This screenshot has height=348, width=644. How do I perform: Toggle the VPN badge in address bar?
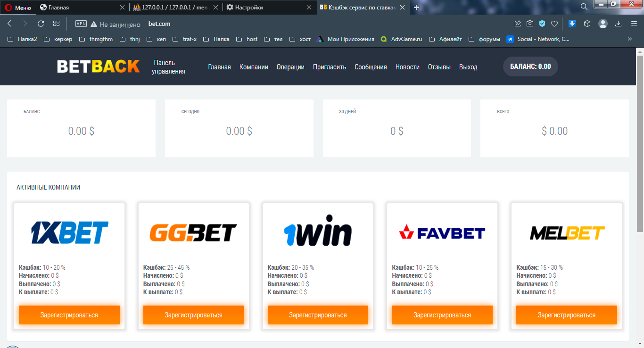pos(81,24)
